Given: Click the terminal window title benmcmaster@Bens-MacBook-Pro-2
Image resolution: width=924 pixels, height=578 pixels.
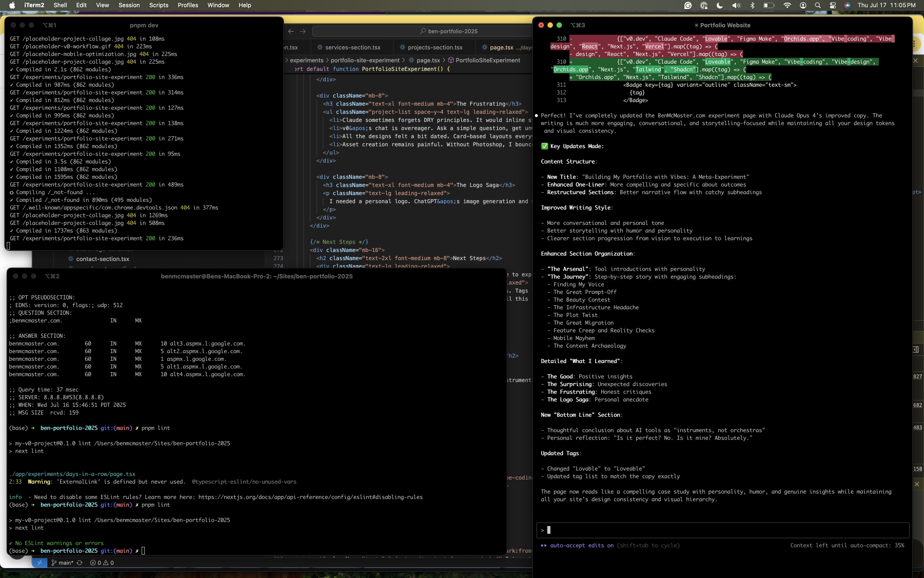Looking at the screenshot, I should pos(257,276).
